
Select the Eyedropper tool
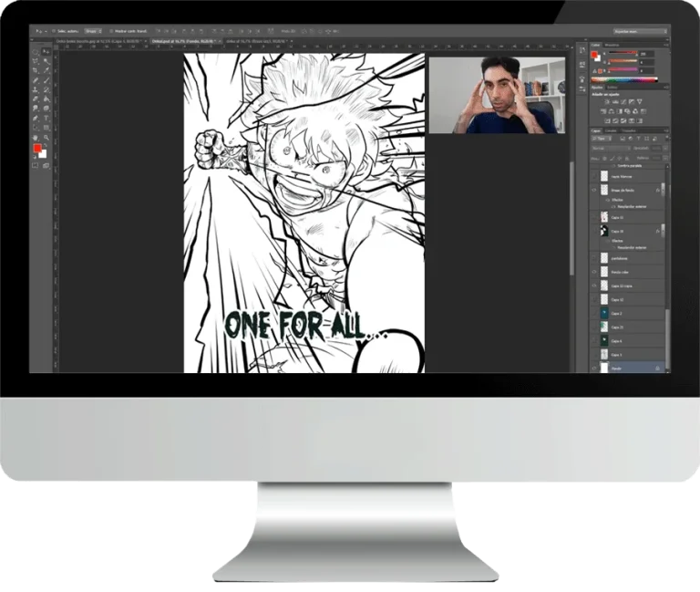tap(46, 70)
